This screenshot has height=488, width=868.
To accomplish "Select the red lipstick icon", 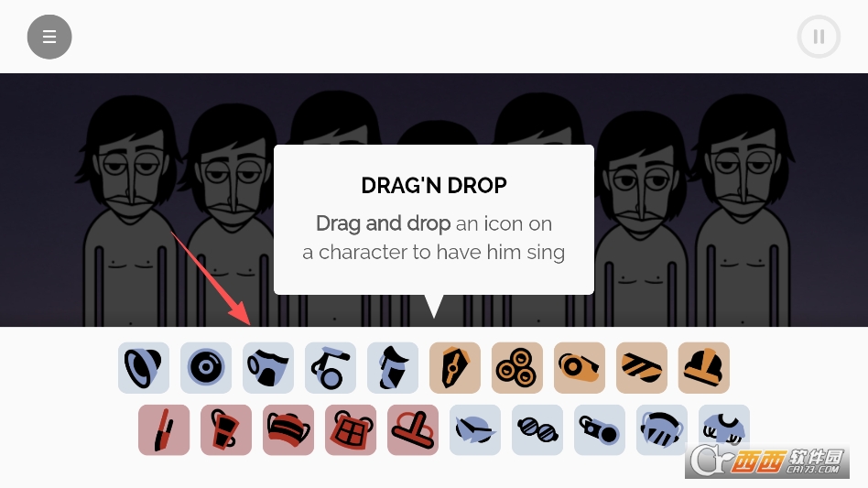I will [x=164, y=430].
